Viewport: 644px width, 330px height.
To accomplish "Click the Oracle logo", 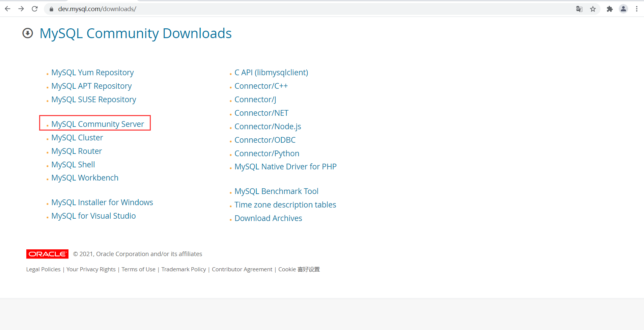I will 47,254.
